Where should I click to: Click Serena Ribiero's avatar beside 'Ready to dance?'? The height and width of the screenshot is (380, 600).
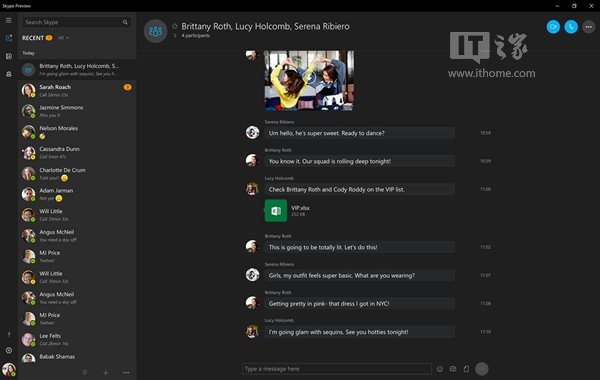point(253,132)
